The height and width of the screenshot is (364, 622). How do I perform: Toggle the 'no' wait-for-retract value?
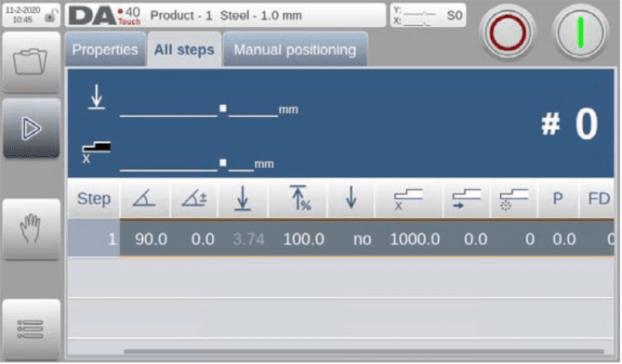[x=363, y=240]
